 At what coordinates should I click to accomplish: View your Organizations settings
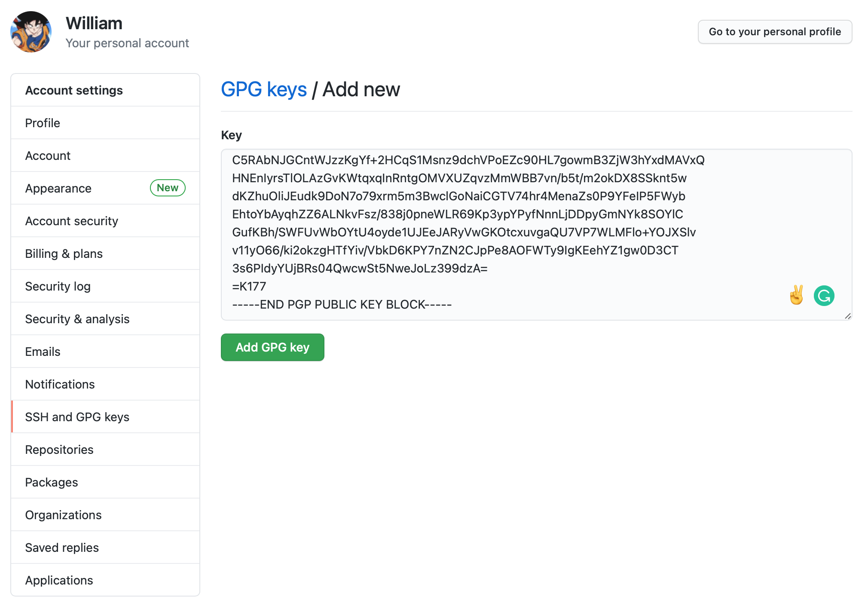[x=63, y=514]
